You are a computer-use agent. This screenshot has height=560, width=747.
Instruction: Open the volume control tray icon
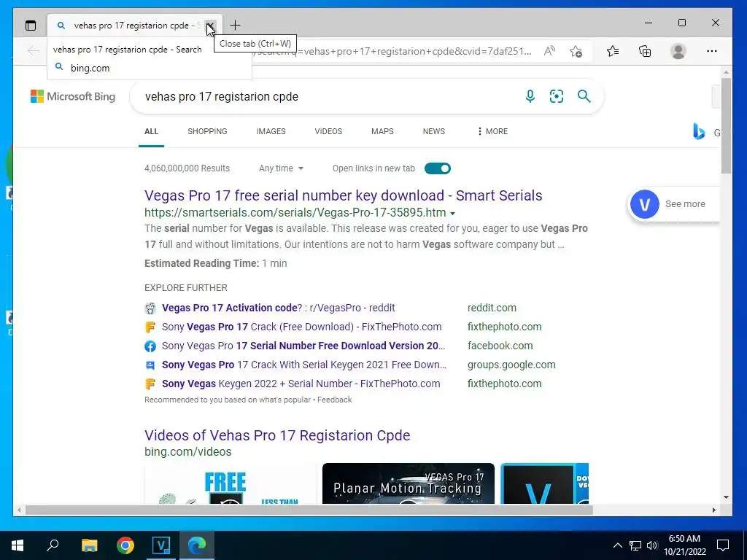coord(651,545)
